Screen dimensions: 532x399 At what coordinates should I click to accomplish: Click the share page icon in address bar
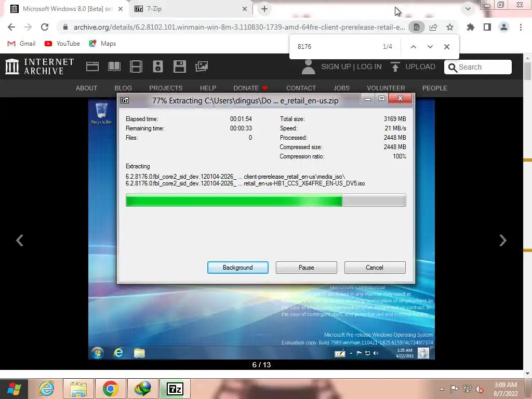coord(433,27)
